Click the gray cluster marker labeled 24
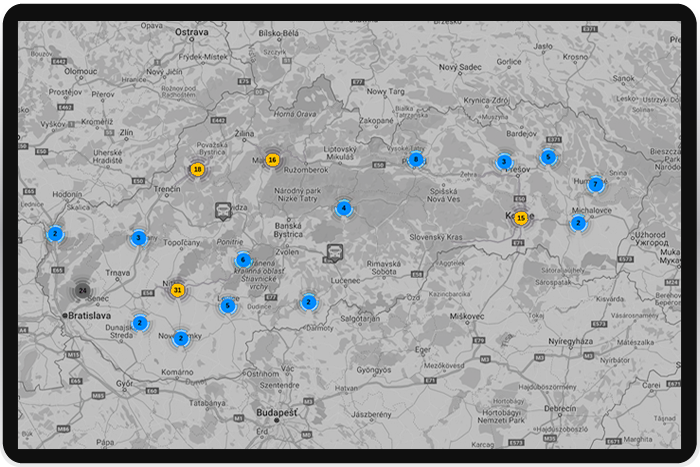Viewport: 700px width, 467px height. click(81, 291)
